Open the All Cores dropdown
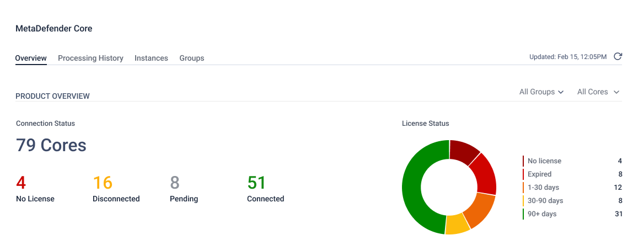The height and width of the screenshot is (240, 644). [x=598, y=92]
